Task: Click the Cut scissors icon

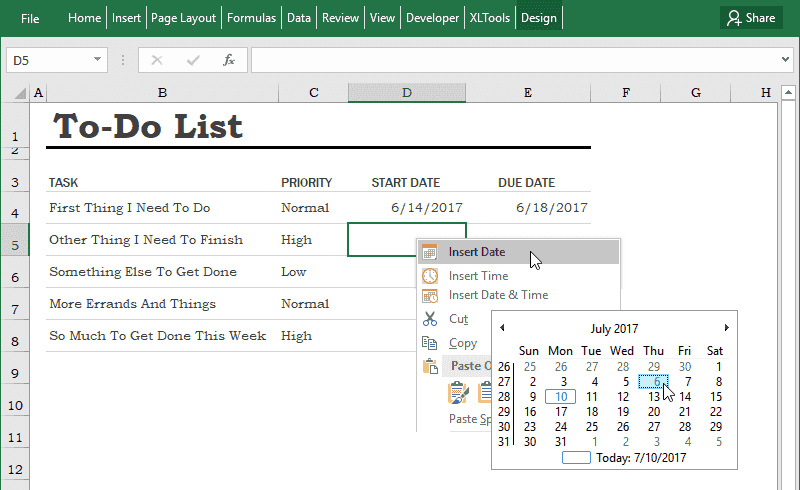Action: (x=430, y=319)
